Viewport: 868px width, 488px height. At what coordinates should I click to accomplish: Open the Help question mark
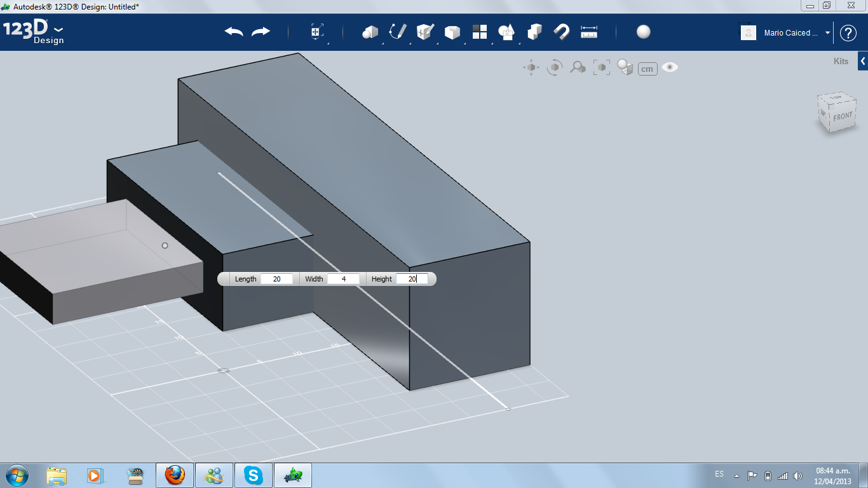(x=848, y=33)
